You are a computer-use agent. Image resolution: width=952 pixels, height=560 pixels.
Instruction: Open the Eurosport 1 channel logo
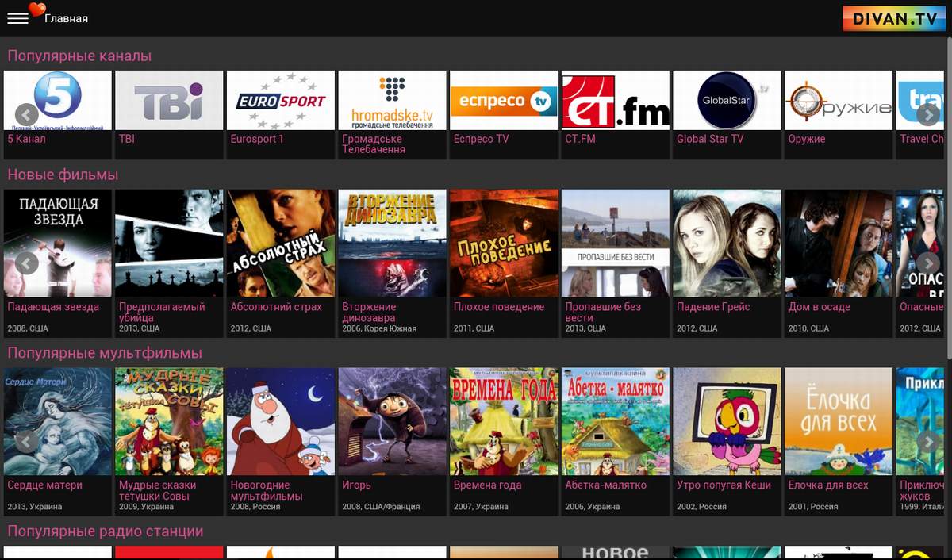coord(281,101)
